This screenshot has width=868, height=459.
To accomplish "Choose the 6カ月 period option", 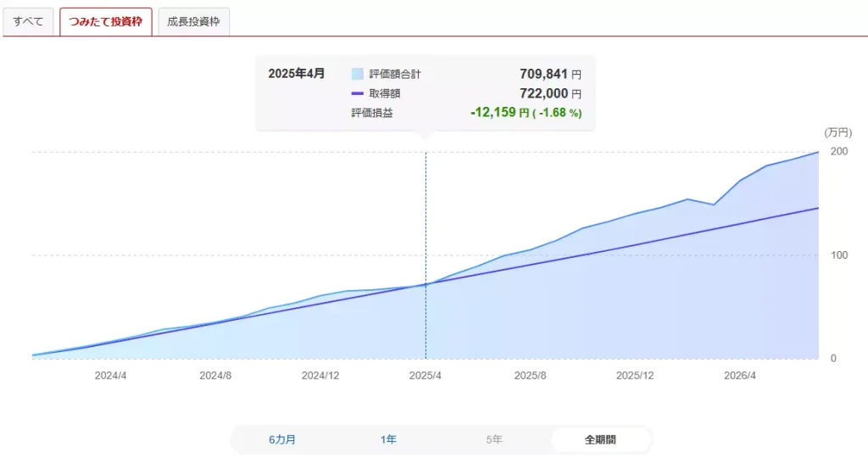I will point(282,439).
